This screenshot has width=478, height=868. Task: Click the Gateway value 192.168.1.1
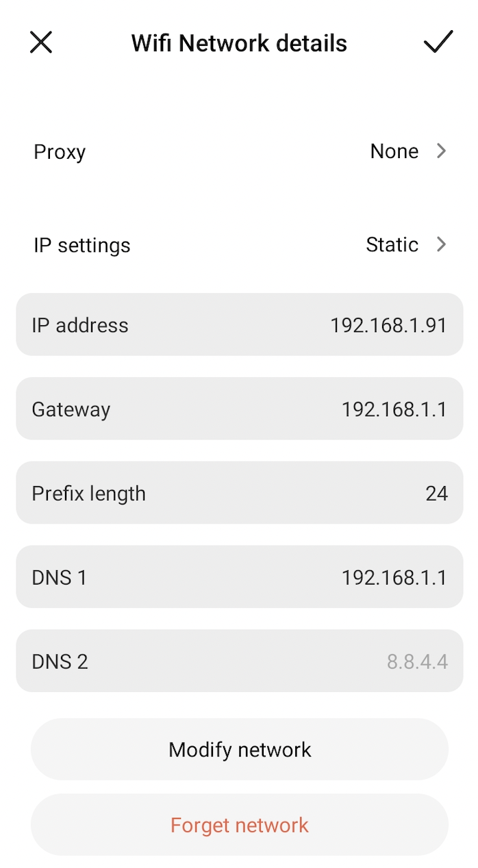394,409
